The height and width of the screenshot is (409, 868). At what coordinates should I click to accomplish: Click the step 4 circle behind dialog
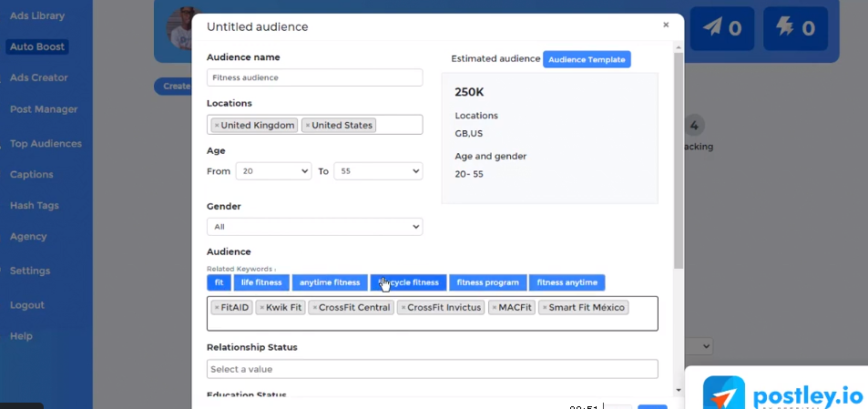(694, 127)
